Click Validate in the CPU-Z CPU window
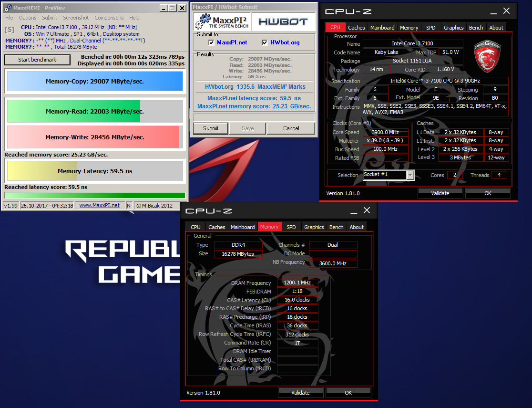 (x=440, y=193)
